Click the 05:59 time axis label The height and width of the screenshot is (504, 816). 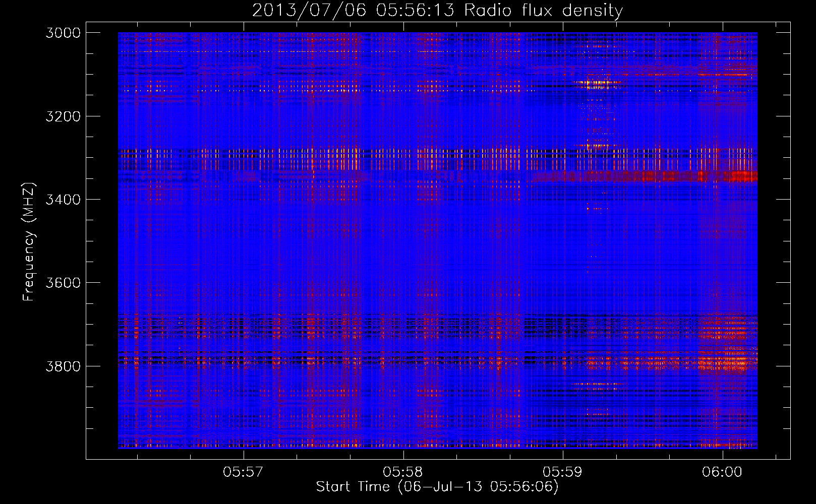[x=562, y=472]
